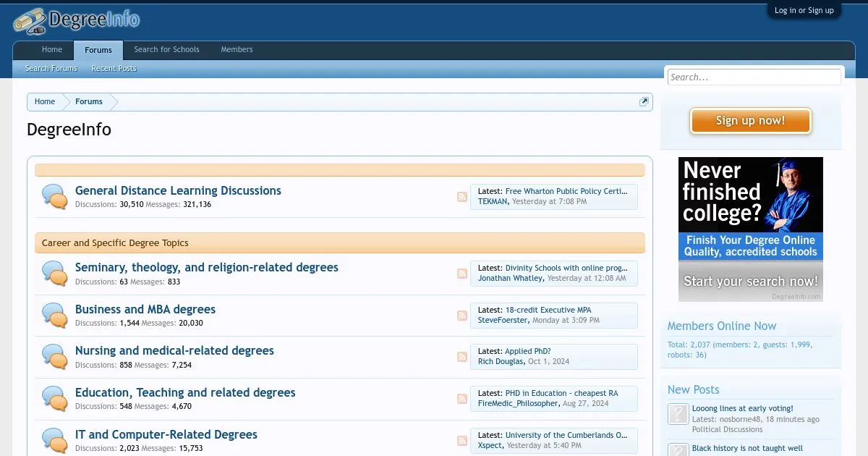This screenshot has width=868, height=456.
Task: Click Log in or Sign up link
Action: (x=804, y=11)
